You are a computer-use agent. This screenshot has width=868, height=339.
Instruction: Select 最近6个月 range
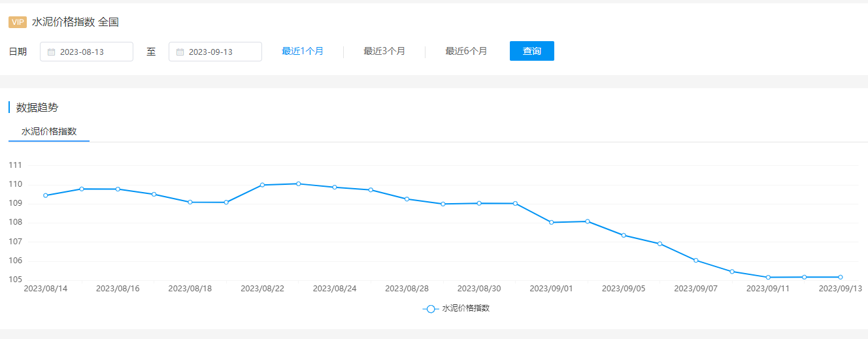click(x=466, y=51)
